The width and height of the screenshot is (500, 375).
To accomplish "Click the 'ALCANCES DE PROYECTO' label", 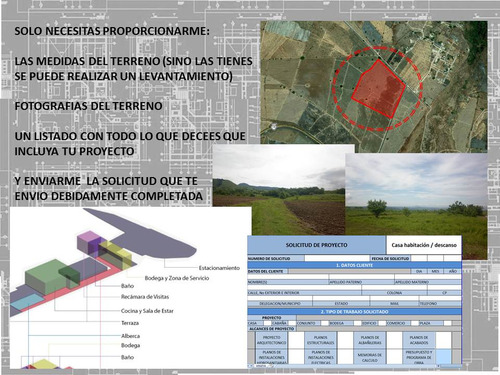I will pos(272,329).
